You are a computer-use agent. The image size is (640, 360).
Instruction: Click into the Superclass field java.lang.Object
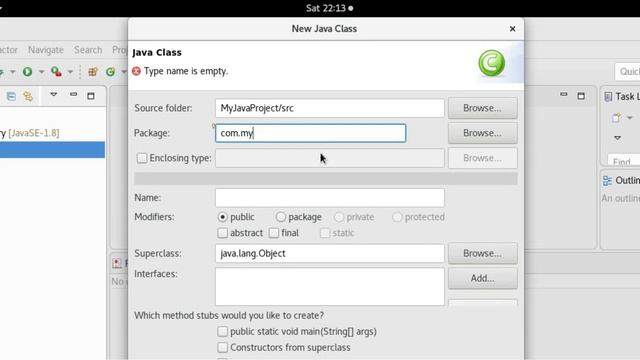point(330,253)
